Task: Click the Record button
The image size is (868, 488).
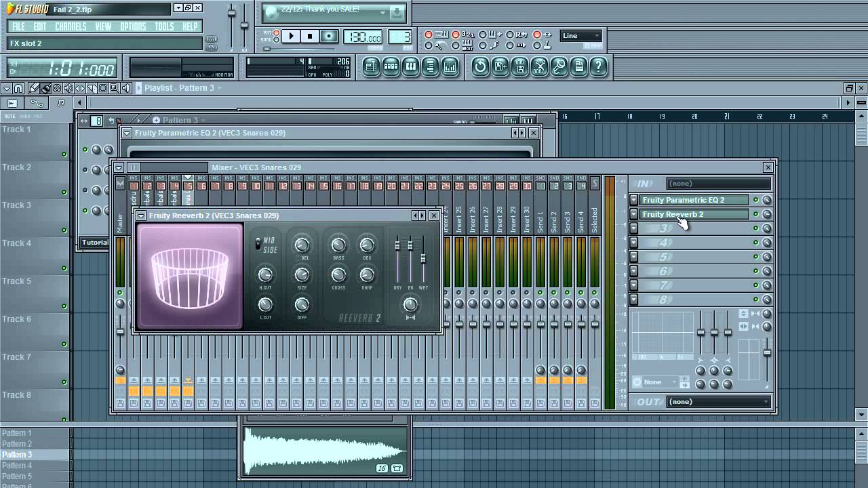Action: point(329,36)
